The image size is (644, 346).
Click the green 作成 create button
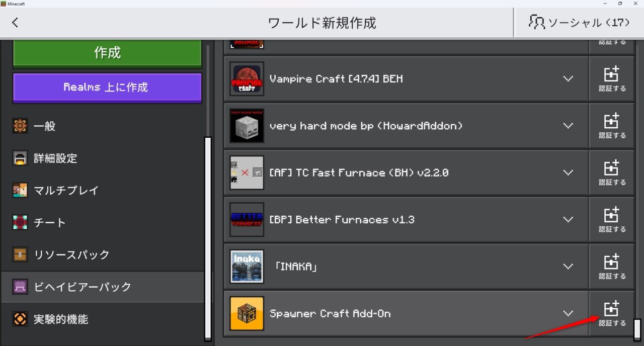click(107, 52)
